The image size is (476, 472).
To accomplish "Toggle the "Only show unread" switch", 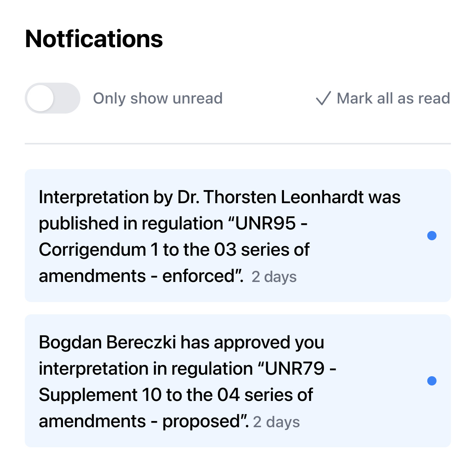I will [52, 98].
